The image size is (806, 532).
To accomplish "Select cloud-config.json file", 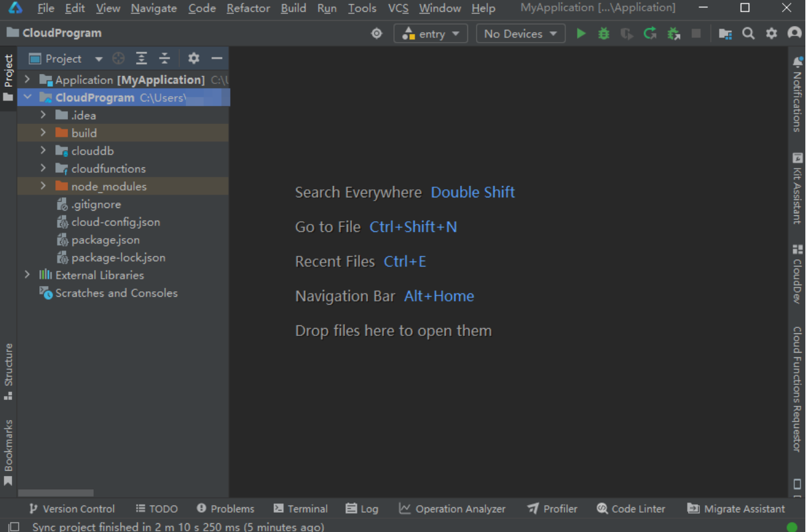I will [115, 222].
